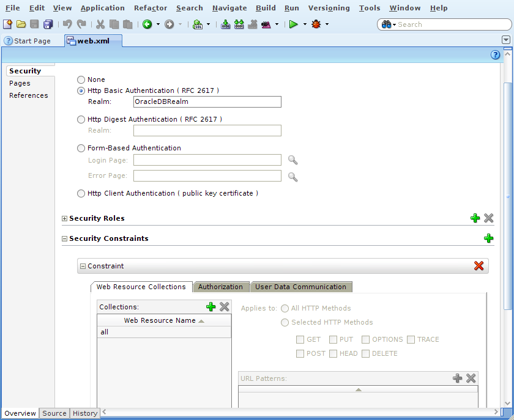Open the Versioning menu
514x420 pixels.
(x=329, y=8)
